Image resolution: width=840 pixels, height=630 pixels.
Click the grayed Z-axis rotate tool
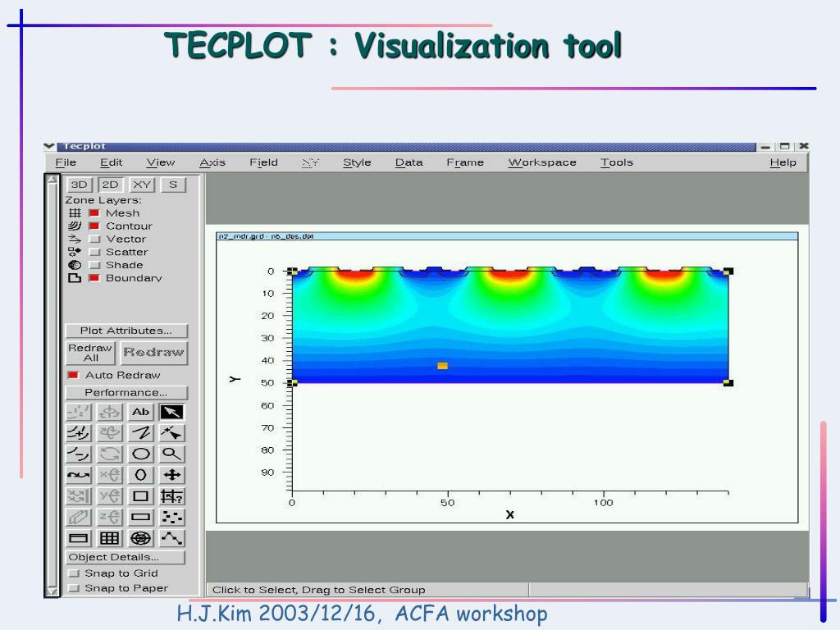coord(109,517)
